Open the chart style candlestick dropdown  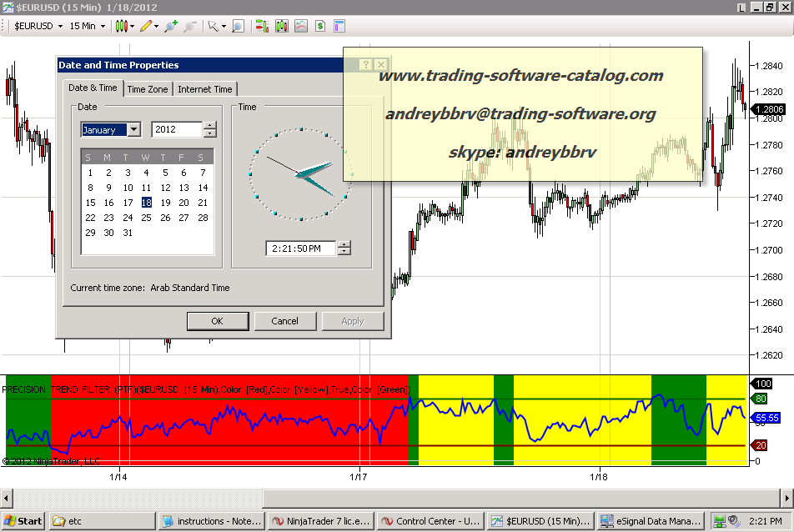coord(125,26)
